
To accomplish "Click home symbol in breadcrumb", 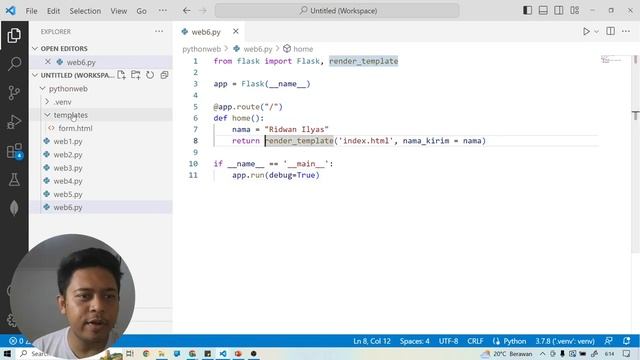I will coord(303,49).
